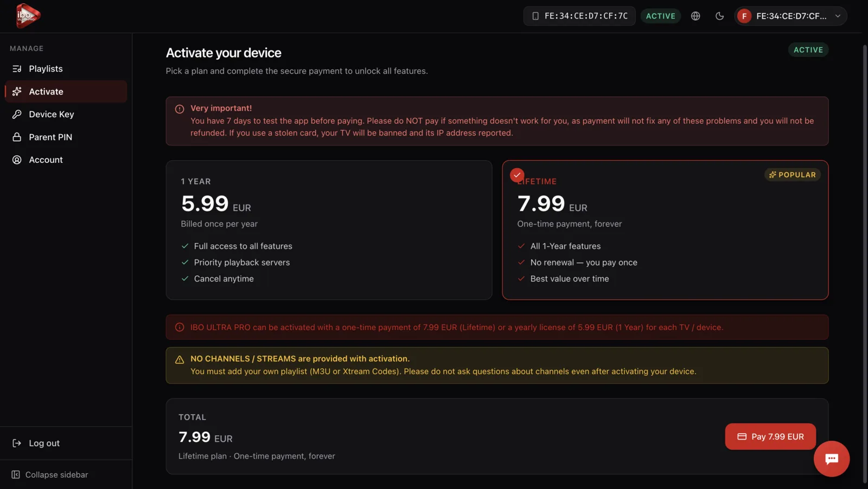868x489 pixels.
Task: Click the device MAC address chip
Action: 579,16
